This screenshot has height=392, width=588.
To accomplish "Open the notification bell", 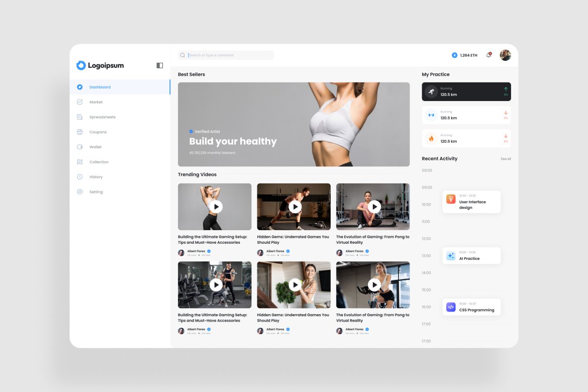I will [488, 55].
